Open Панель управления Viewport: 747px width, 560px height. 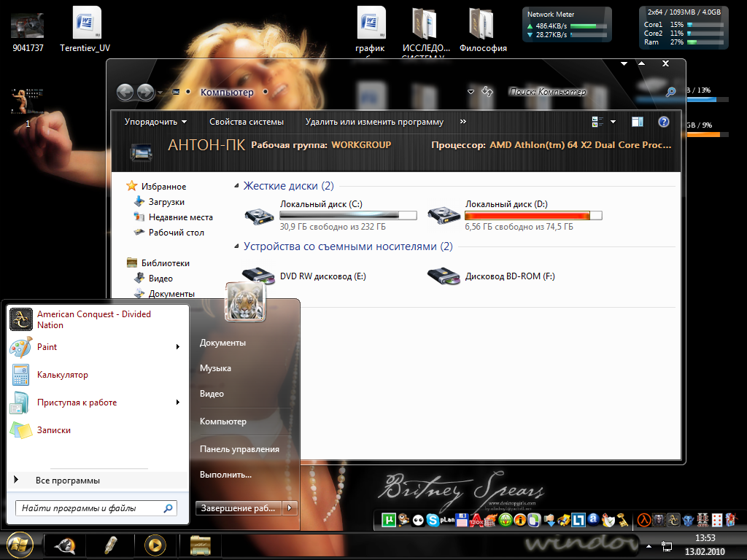(239, 449)
